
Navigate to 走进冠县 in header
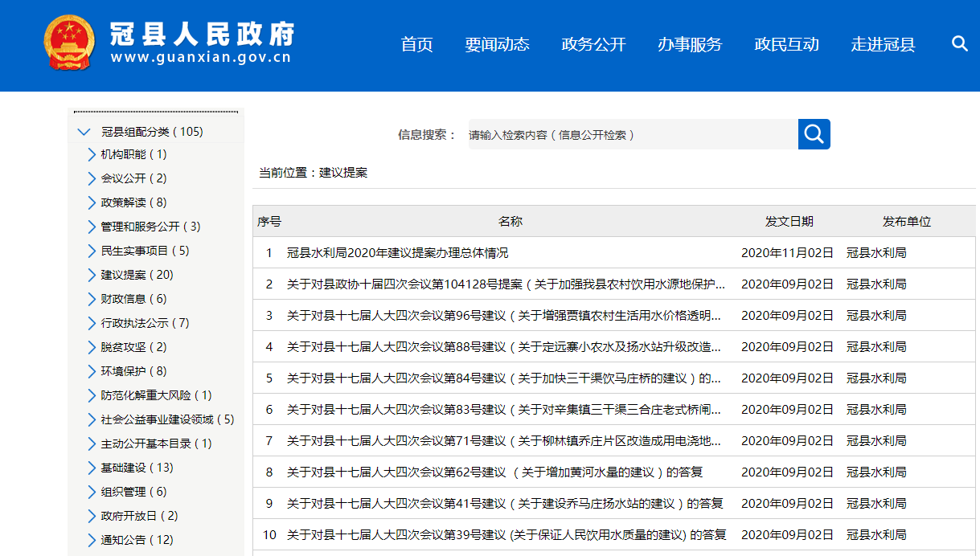(x=883, y=45)
